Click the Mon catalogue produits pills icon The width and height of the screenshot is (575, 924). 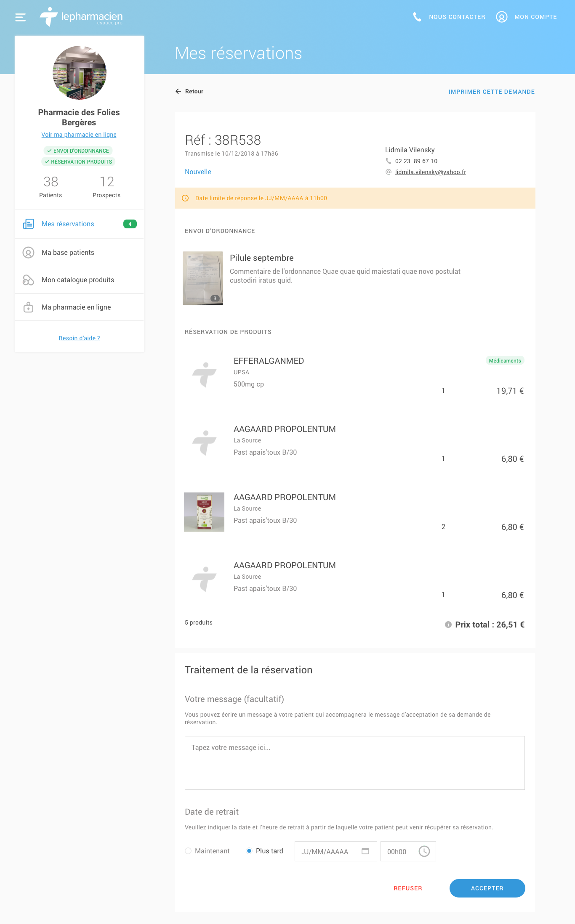pos(28,280)
